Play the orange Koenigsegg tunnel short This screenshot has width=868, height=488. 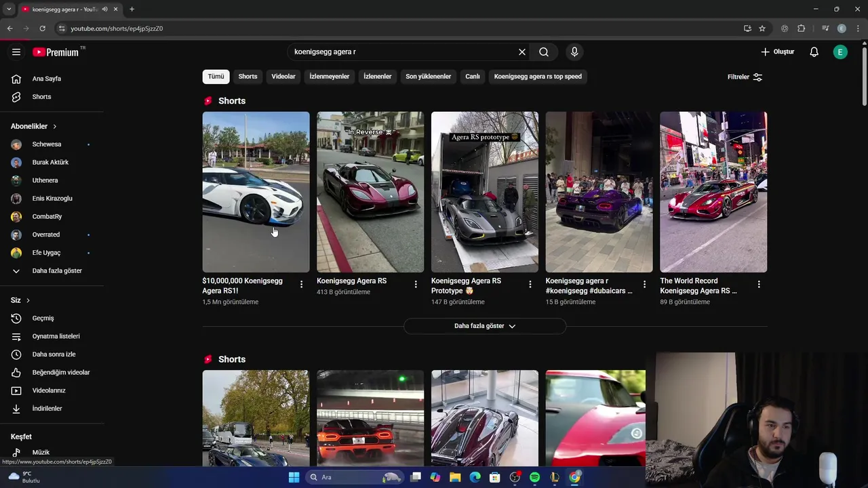370,418
